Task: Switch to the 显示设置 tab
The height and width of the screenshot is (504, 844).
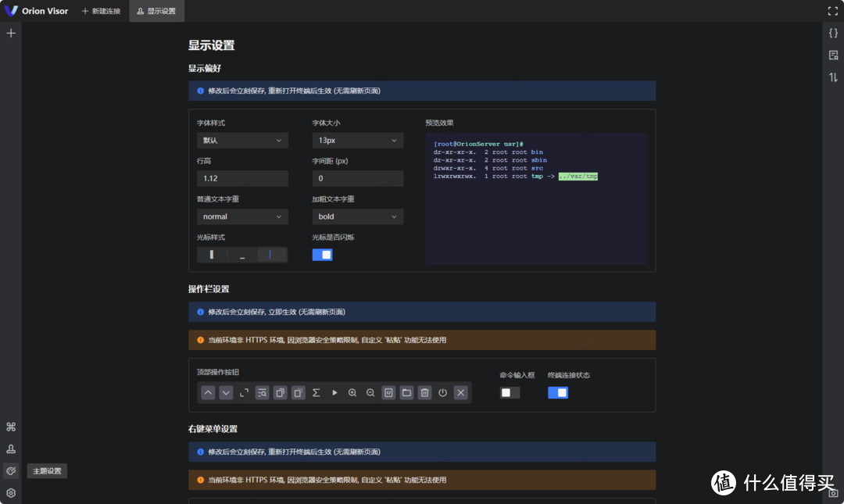Action: click(156, 11)
